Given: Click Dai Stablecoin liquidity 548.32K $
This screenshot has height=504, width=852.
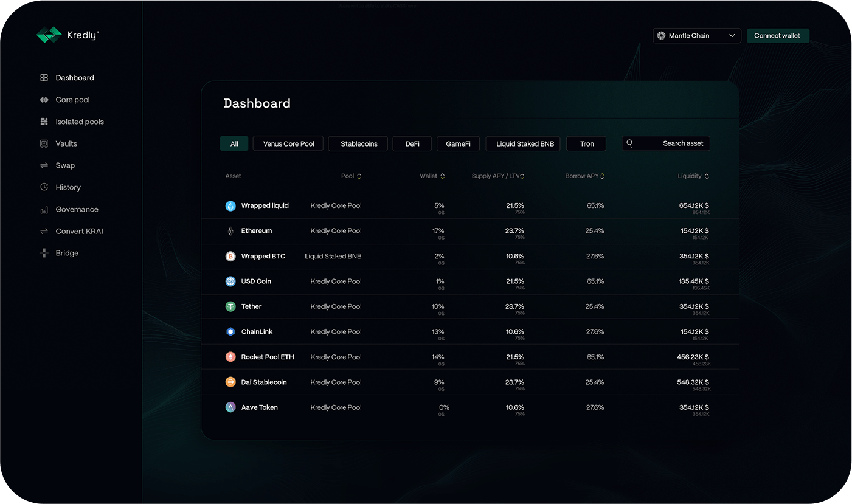Looking at the screenshot, I should click(x=693, y=382).
